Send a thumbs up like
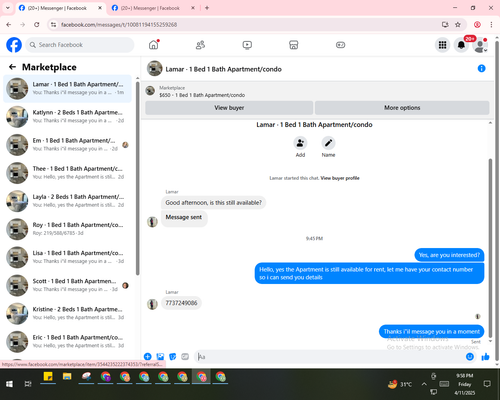 click(x=485, y=357)
